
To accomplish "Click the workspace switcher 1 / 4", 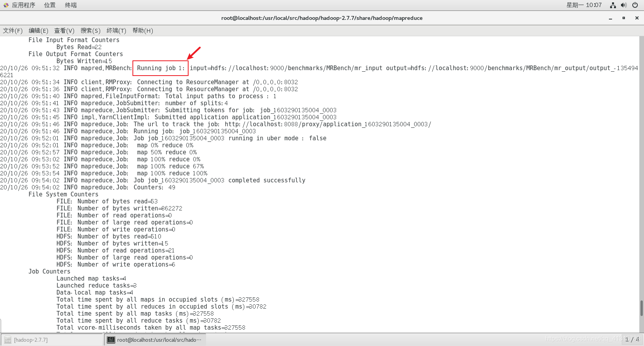I will (x=632, y=339).
